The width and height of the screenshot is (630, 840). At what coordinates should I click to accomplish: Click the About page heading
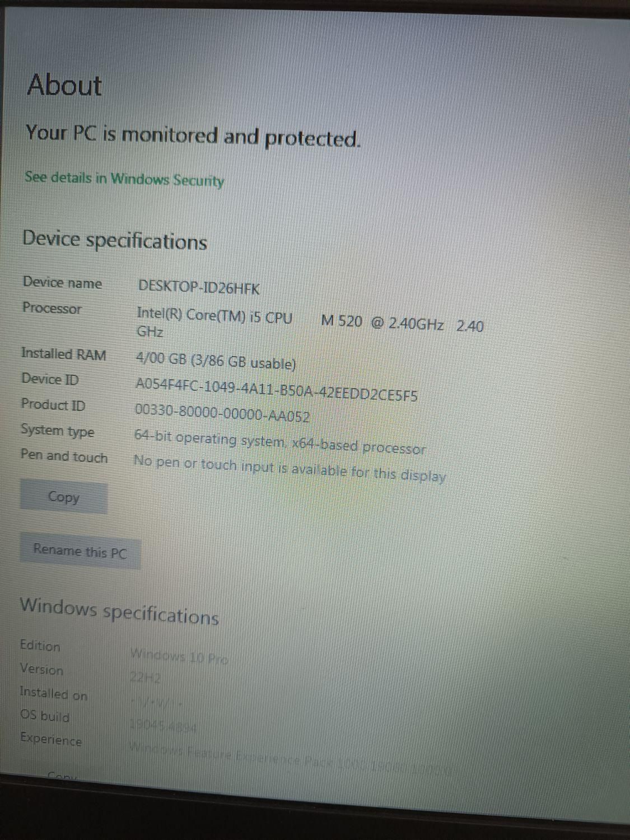[64, 86]
